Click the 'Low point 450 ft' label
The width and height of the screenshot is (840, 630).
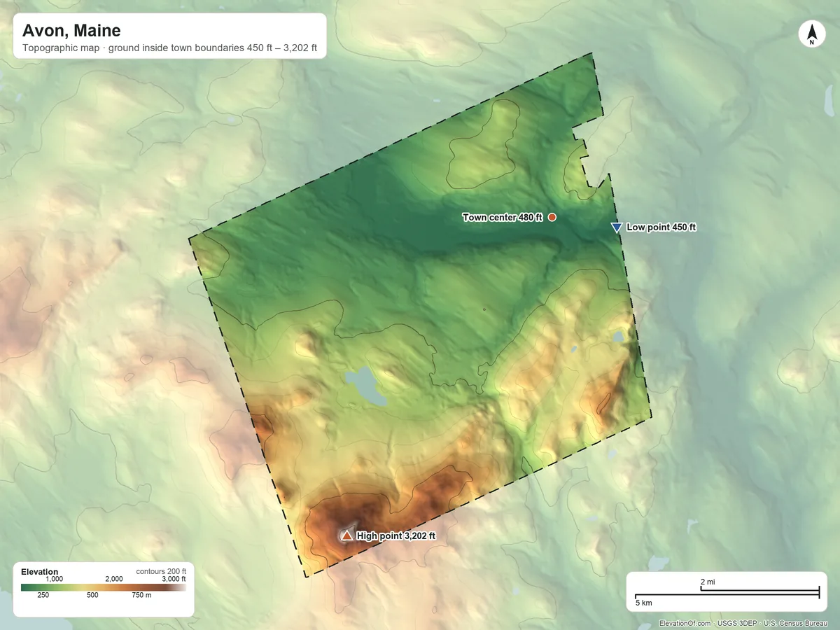pos(661,227)
